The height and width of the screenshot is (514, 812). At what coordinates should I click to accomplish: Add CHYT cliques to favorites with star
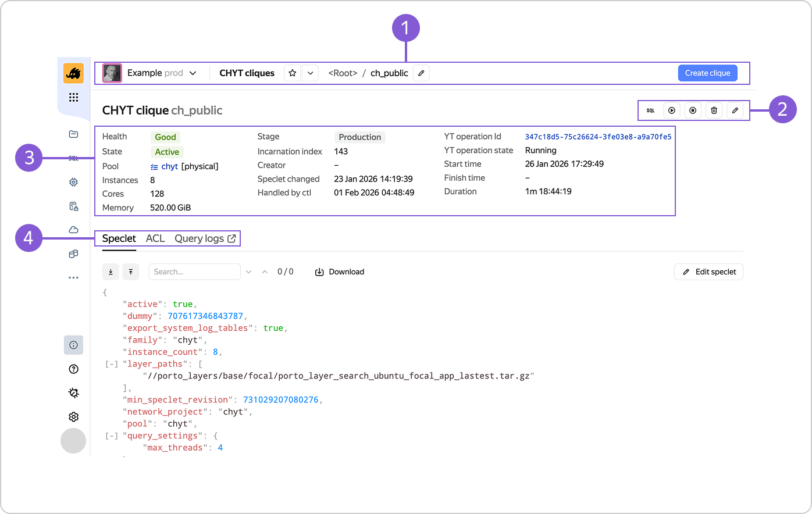(293, 73)
